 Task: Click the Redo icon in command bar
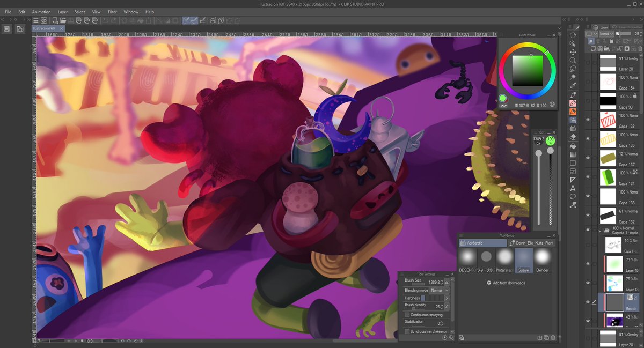(x=114, y=20)
